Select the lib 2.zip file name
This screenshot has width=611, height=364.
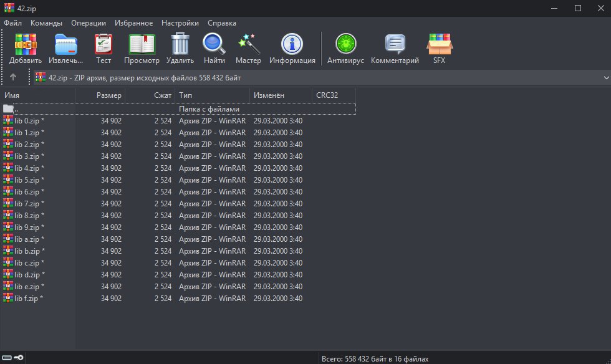tap(29, 144)
